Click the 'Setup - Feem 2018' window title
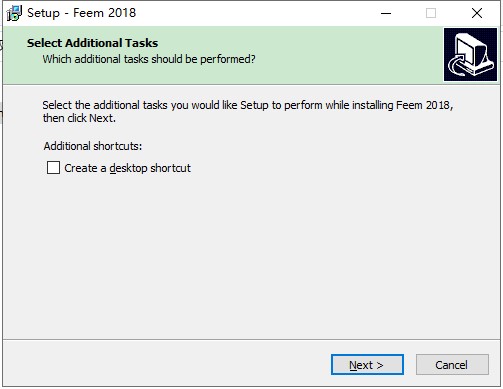Viewport: 503px width, 389px height. [x=82, y=13]
